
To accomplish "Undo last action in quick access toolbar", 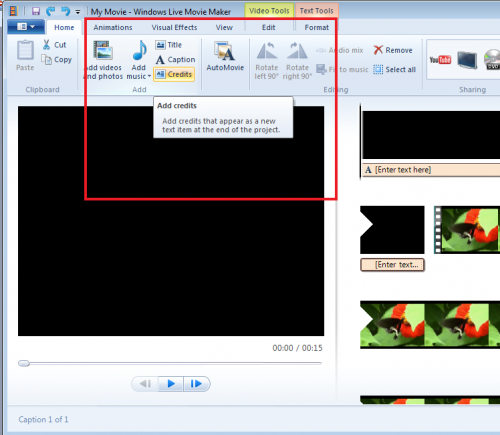I will pyautogui.click(x=51, y=11).
